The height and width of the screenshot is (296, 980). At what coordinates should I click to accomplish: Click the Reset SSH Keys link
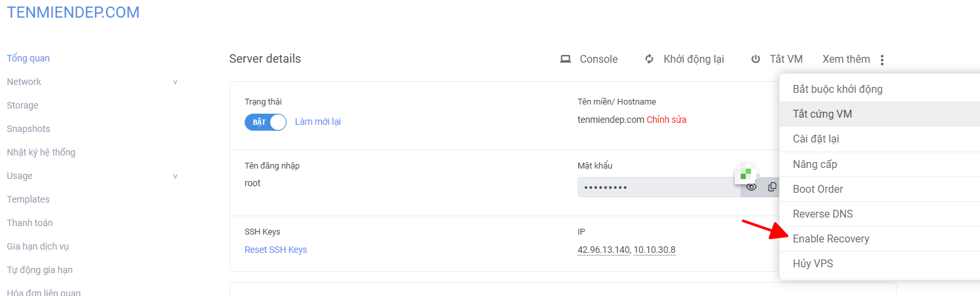coord(275,250)
